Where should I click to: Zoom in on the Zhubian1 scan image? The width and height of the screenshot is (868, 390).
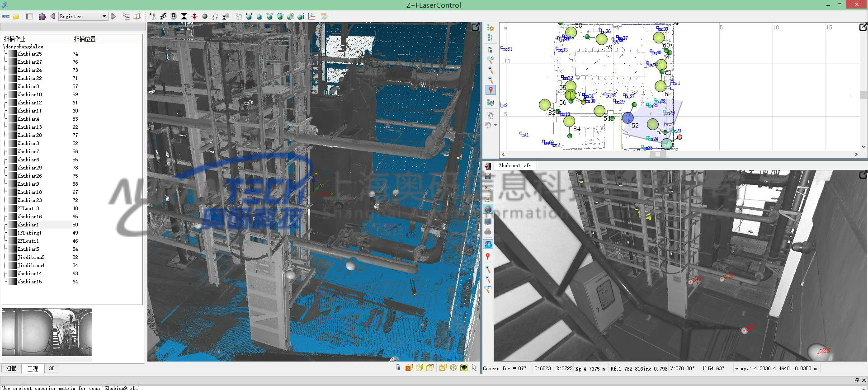point(488,269)
